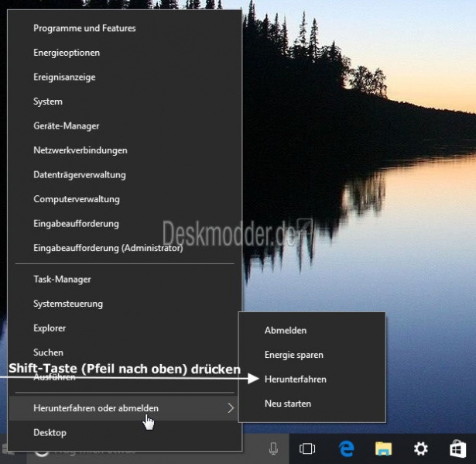Open File Explorer folder icon in taskbar
476x464 pixels.
pos(383,449)
